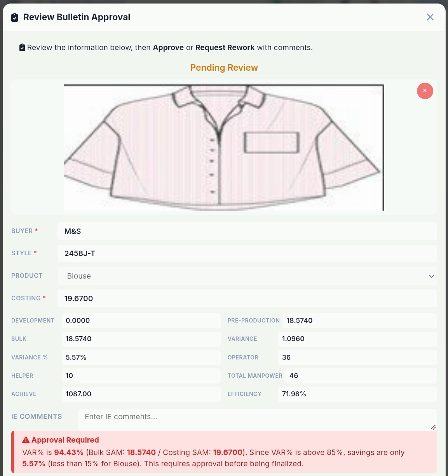
Task: Click the blouse garment sketch thumbnail
Action: click(224, 147)
